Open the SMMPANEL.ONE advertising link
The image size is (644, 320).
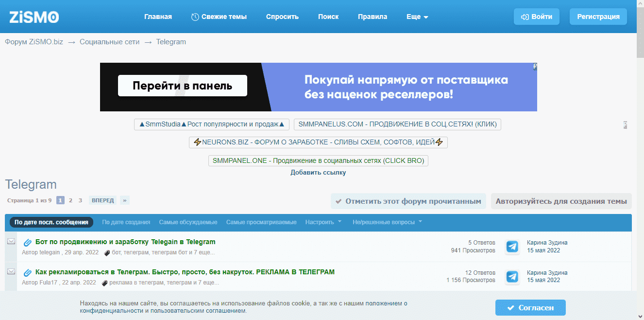click(318, 160)
